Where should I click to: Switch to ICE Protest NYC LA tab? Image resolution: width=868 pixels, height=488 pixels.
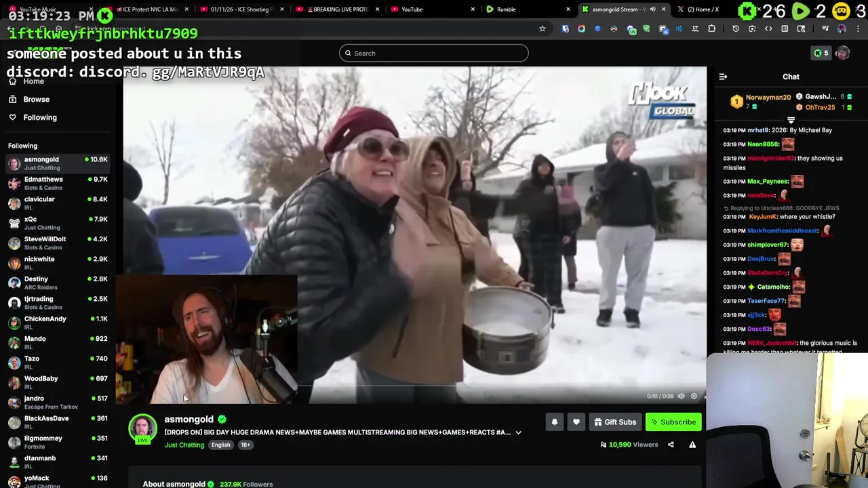pyautogui.click(x=146, y=9)
